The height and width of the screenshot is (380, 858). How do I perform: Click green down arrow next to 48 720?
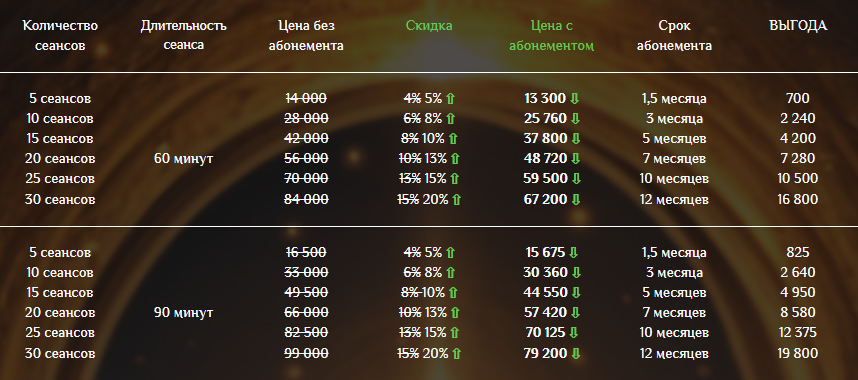point(576,159)
